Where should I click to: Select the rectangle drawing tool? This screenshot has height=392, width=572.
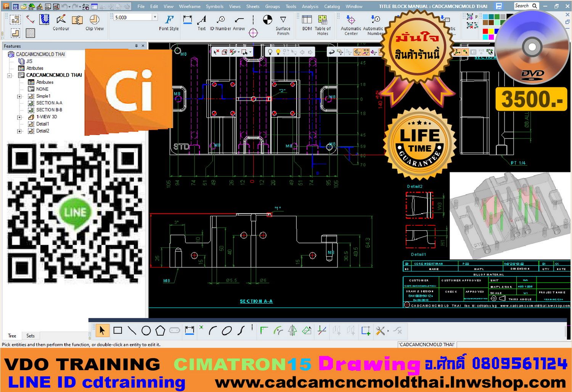[117, 331]
